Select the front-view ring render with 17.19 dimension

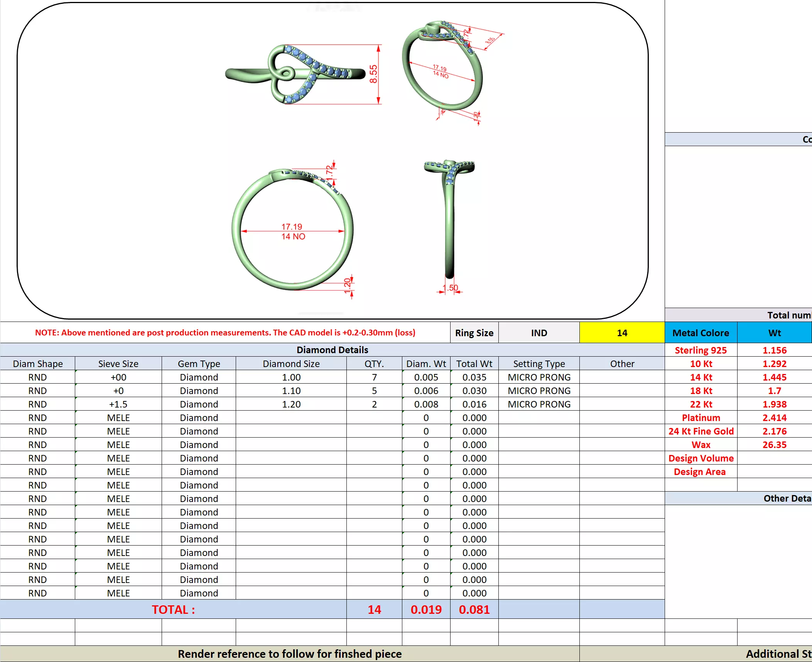[292, 231]
